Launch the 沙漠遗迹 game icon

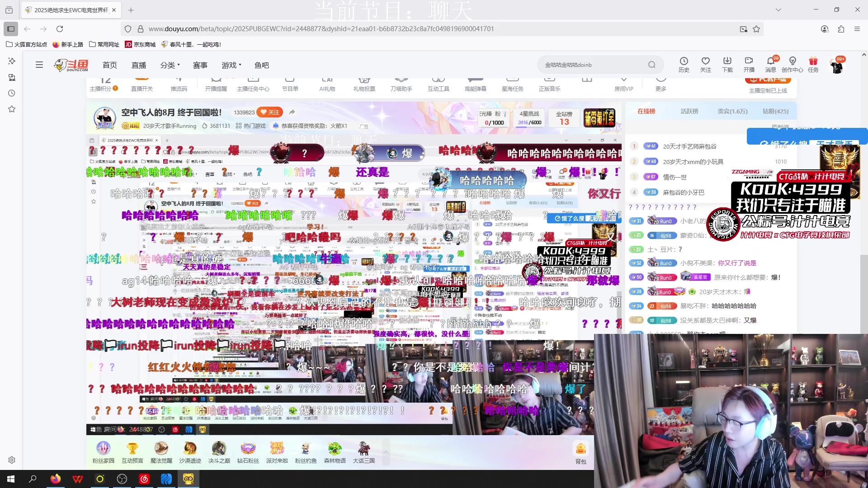190,452
